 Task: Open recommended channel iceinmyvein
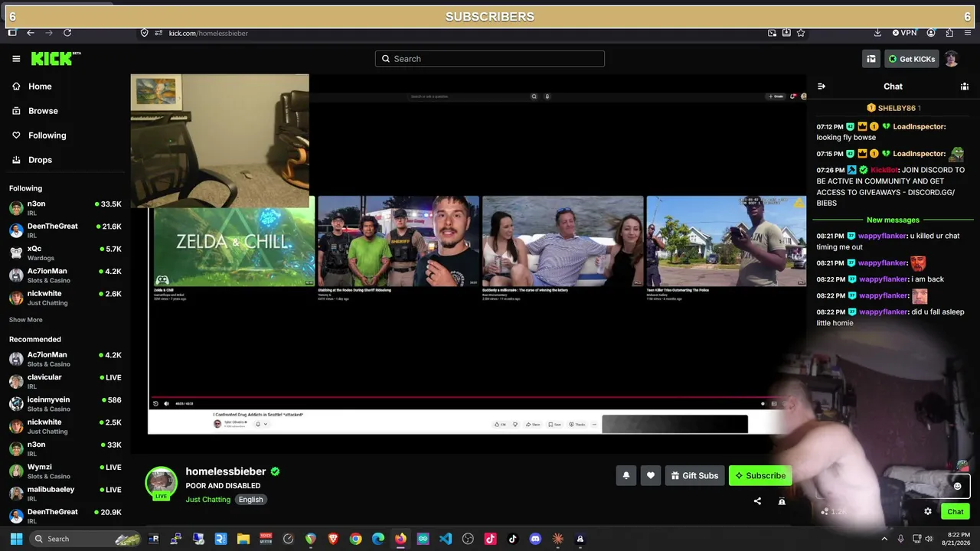point(65,404)
